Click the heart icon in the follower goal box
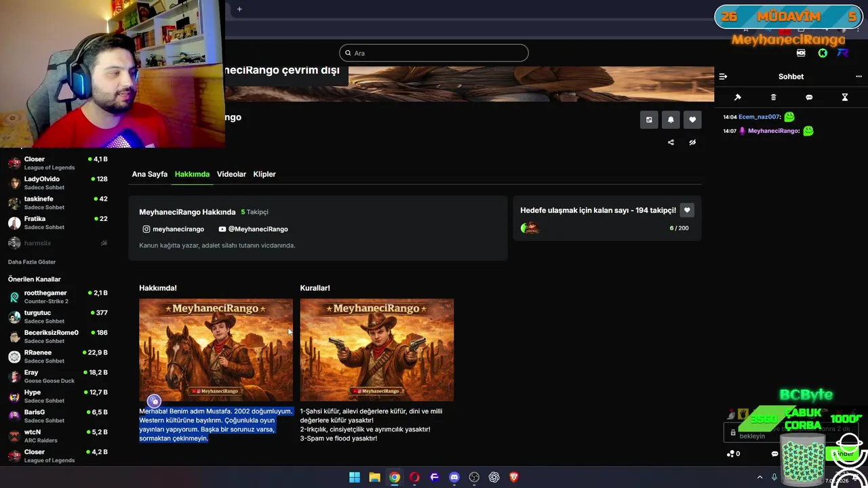Screen dimensions: 868x488 (x=687, y=211)
